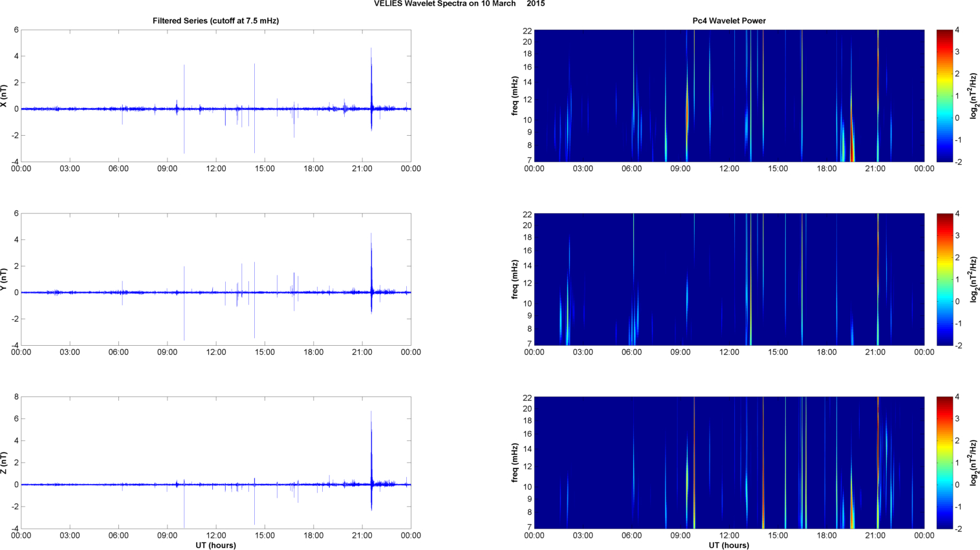Click the 'freq (mHz)' label of top spectrum
The width and height of the screenshot is (980, 550).
(x=515, y=96)
